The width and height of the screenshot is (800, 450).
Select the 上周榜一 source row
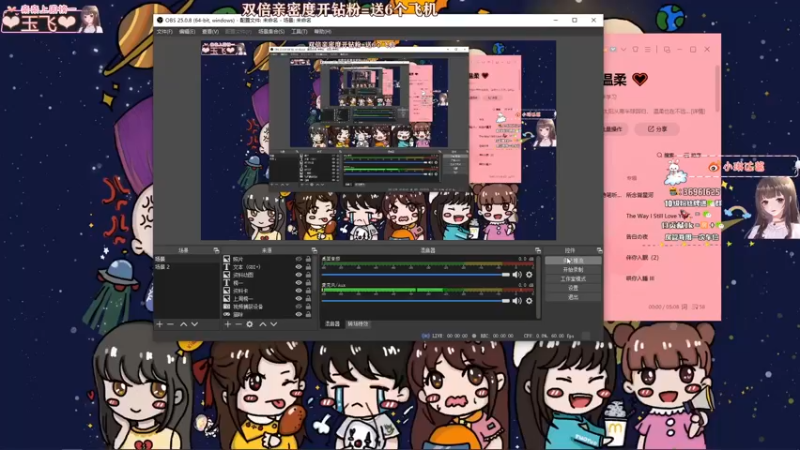[x=267, y=298]
